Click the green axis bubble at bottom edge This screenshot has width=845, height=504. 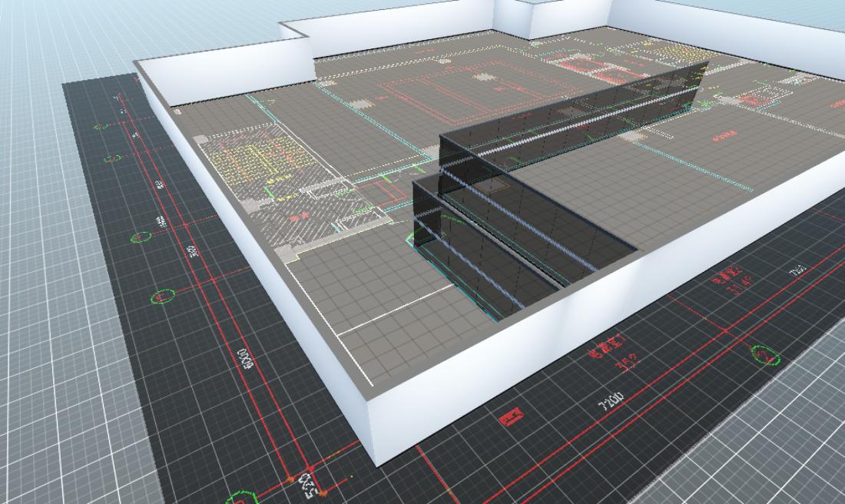(x=240, y=496)
